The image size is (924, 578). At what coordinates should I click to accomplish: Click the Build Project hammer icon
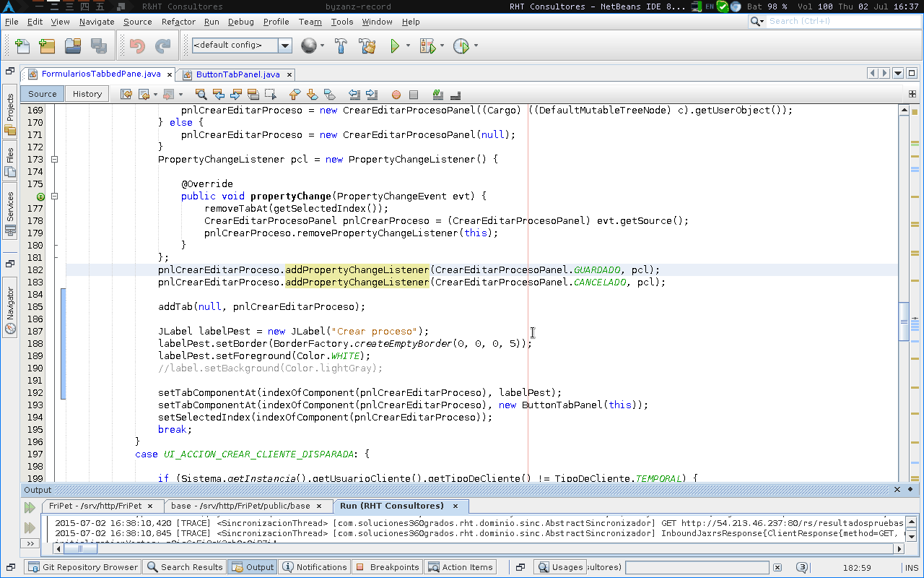(341, 46)
